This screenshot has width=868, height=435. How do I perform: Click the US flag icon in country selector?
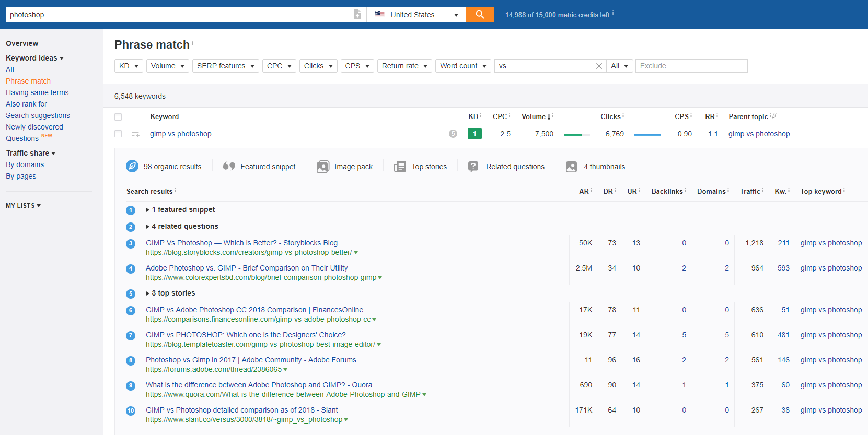(379, 15)
